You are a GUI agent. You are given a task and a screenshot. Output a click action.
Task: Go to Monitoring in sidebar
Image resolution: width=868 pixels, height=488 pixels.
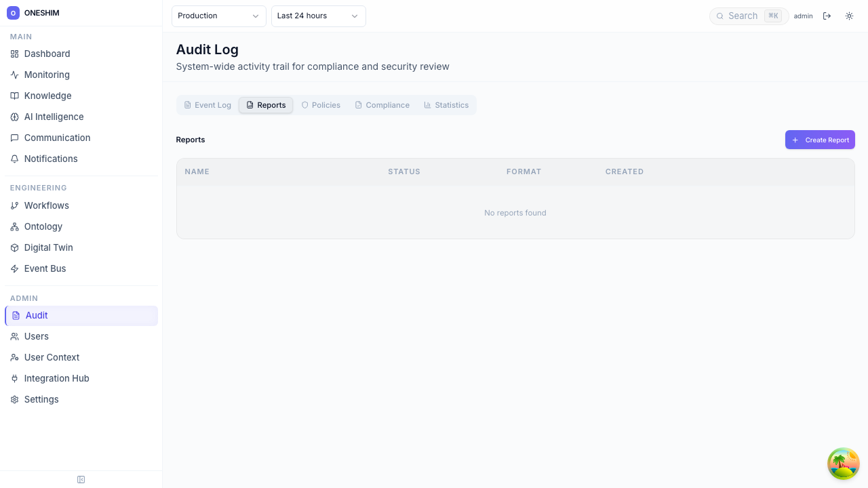click(47, 75)
